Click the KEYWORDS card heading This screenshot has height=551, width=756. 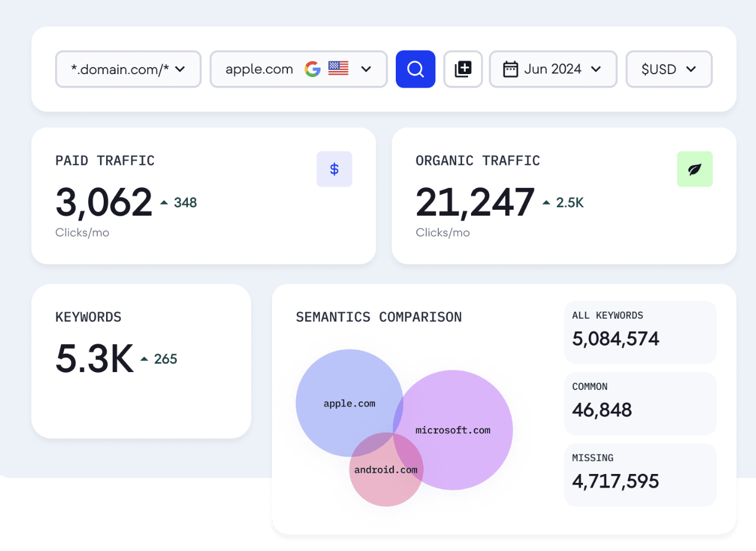(88, 317)
